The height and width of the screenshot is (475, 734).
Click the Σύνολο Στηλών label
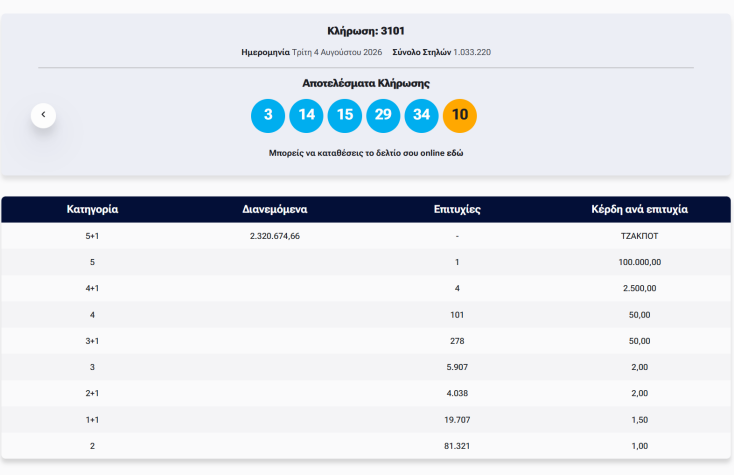421,52
